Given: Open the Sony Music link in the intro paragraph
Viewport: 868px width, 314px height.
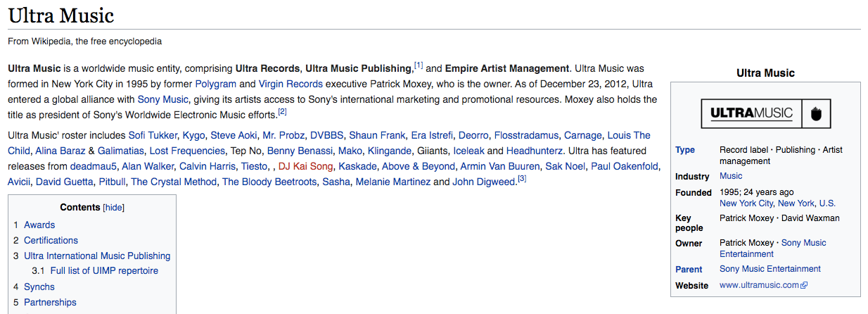Looking at the screenshot, I should tap(162, 99).
